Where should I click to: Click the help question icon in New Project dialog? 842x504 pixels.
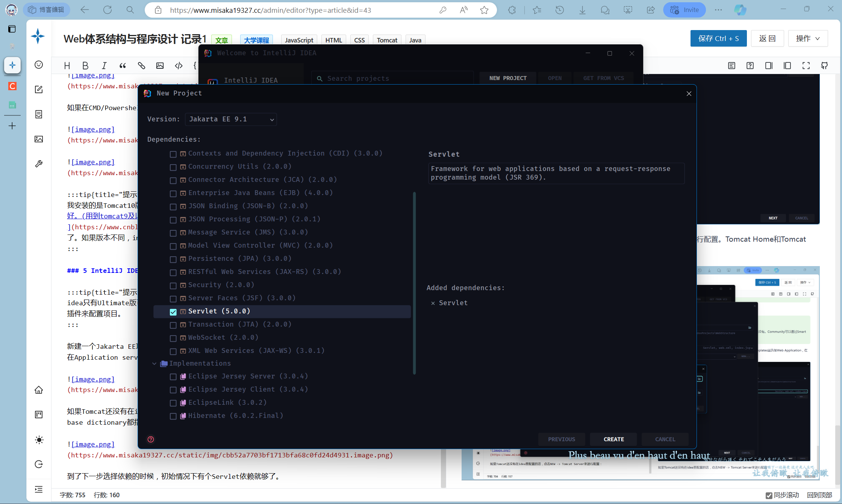tap(151, 439)
